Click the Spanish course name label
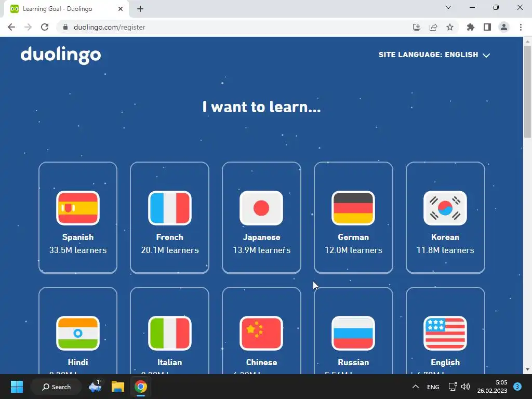This screenshot has height=399, width=532. (78, 237)
